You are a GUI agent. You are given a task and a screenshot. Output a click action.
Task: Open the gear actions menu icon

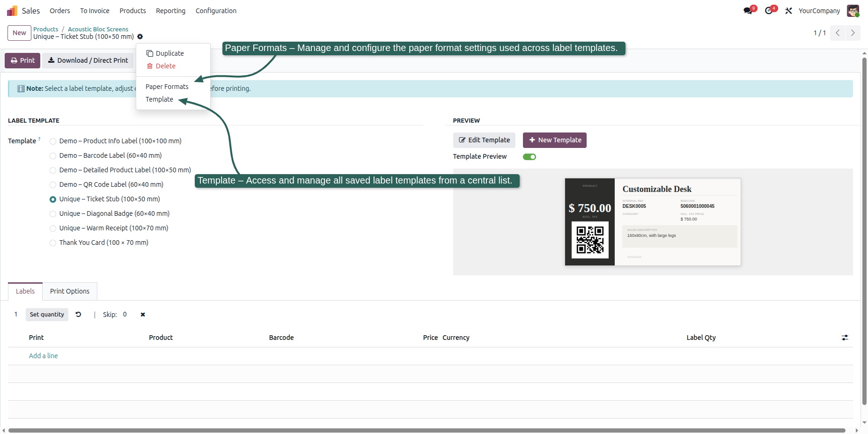[140, 37]
